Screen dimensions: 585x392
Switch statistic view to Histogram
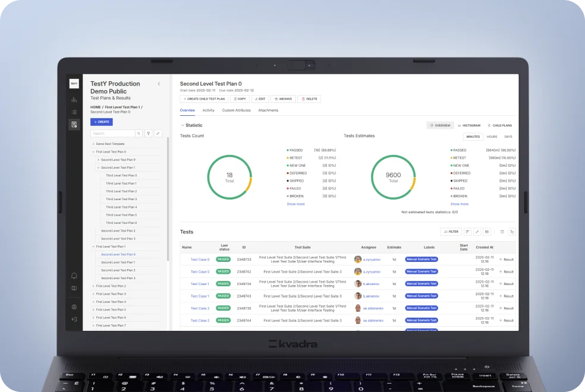point(469,125)
